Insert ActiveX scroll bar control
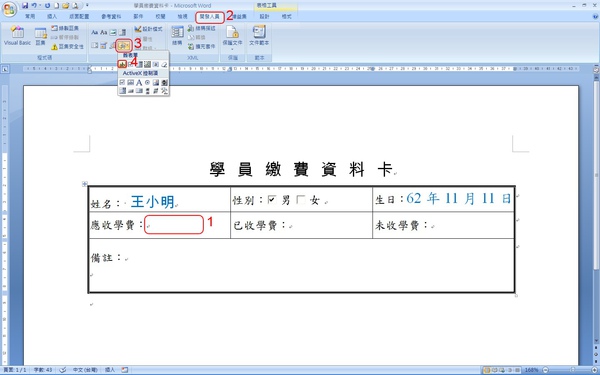Viewport: 600px width, 375px height. pos(147,91)
